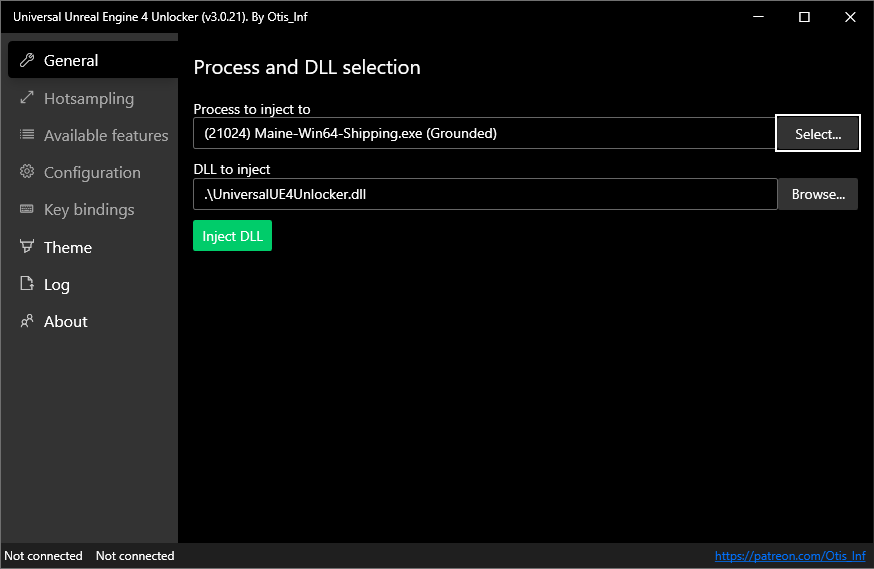The width and height of the screenshot is (874, 569).
Task: Open the patreon.com/Otis_Inf link
Action: click(790, 556)
